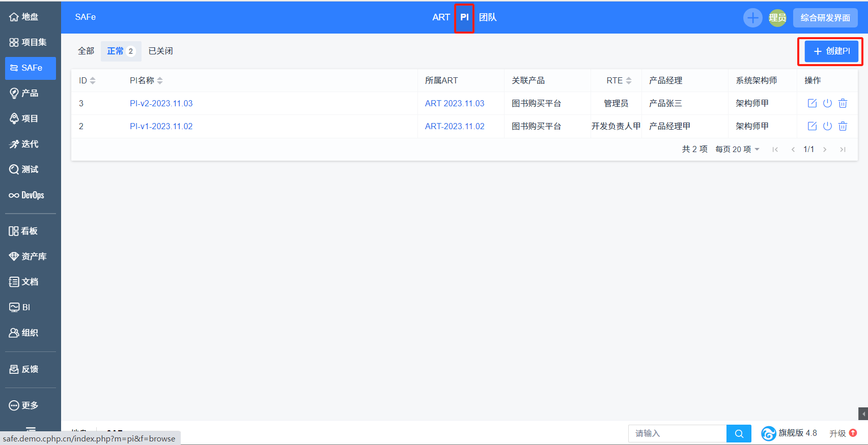868x445 pixels.
Task: Open ART 2023.11.03 link
Action: point(455,103)
